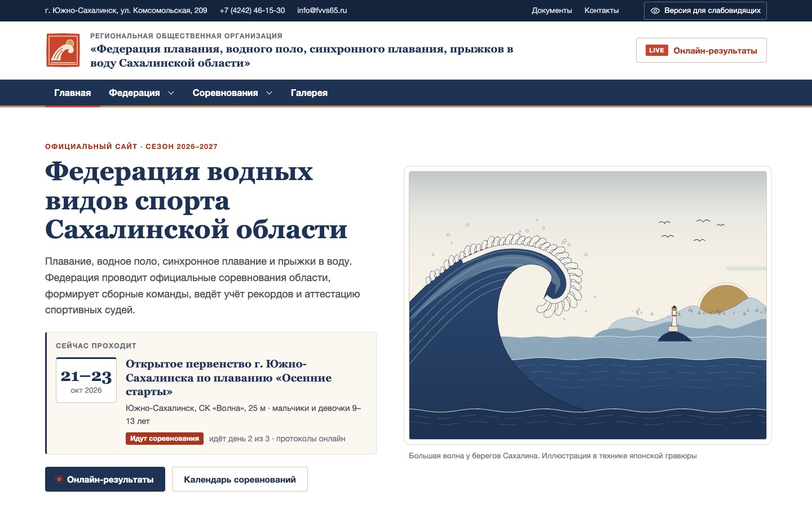Open the Главная tab
812x508 pixels.
pyautogui.click(x=72, y=93)
